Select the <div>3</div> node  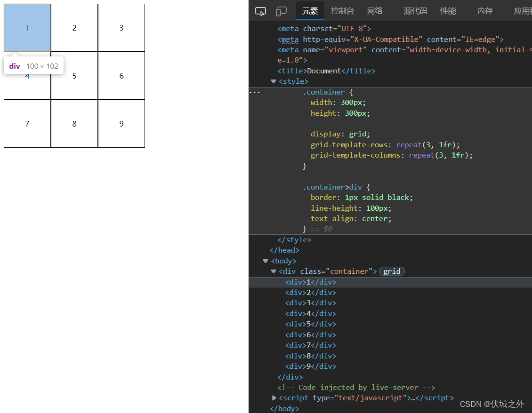pyautogui.click(x=310, y=303)
